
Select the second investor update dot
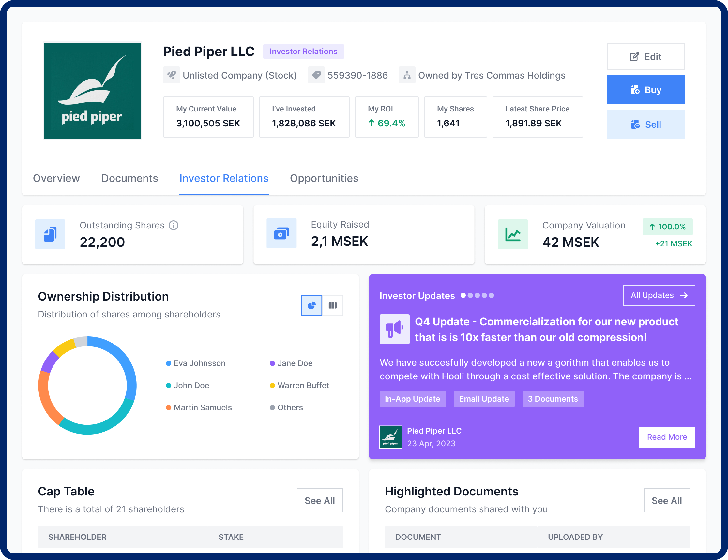tap(470, 295)
